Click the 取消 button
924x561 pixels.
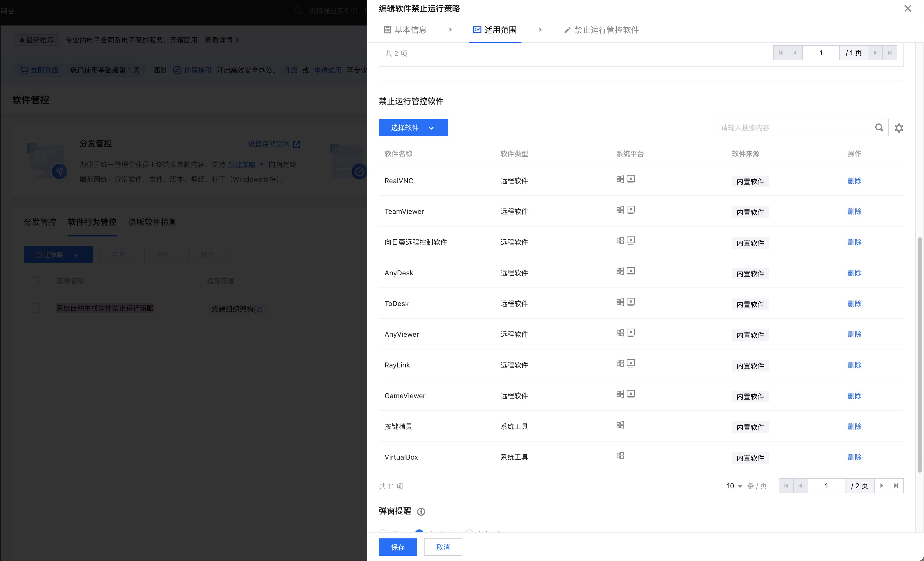(x=443, y=547)
